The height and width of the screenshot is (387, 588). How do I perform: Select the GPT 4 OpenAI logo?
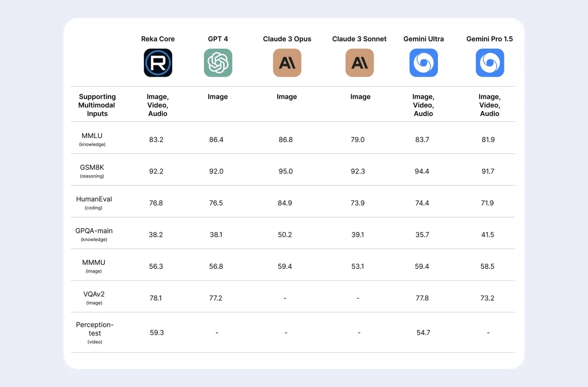coord(218,63)
